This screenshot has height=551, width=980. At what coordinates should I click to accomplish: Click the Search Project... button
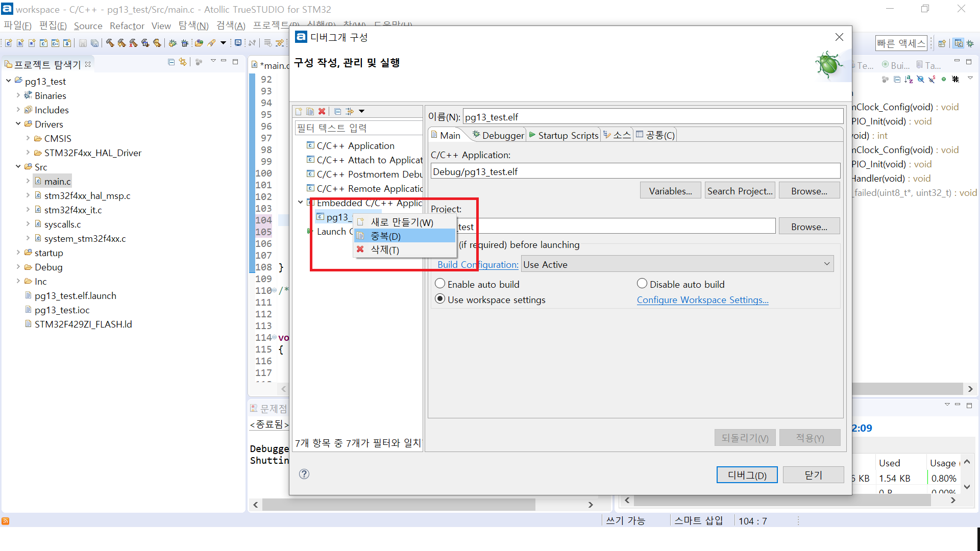740,191
